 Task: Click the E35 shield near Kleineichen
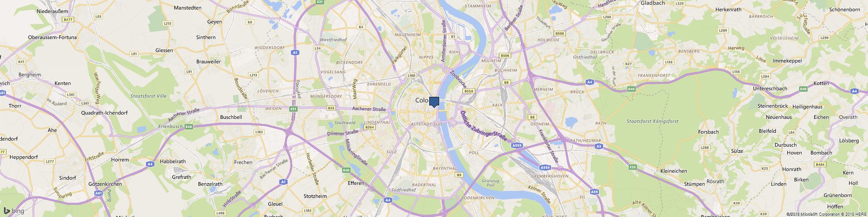click(633, 167)
